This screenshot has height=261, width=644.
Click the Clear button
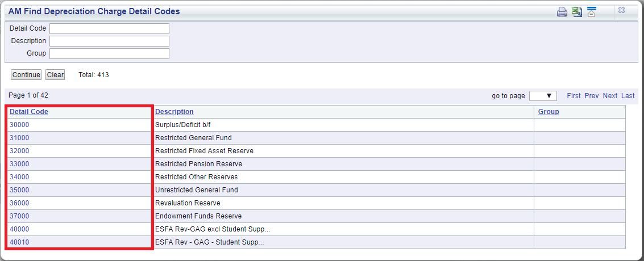tap(55, 75)
